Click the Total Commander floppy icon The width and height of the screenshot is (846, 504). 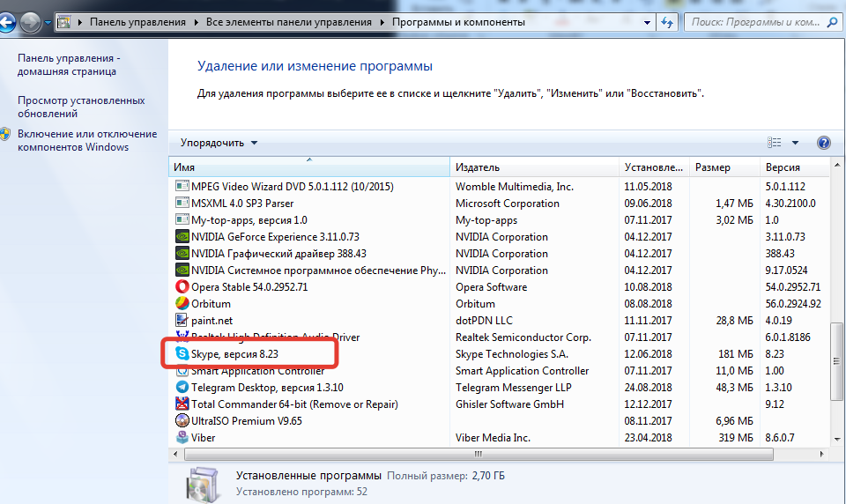[182, 404]
